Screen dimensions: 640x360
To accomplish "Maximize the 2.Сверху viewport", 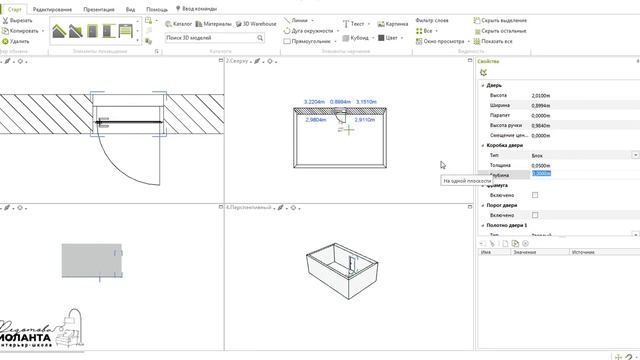I will [470, 60].
